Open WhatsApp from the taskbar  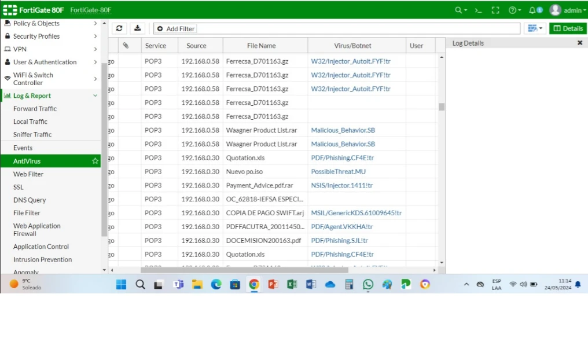point(368,284)
